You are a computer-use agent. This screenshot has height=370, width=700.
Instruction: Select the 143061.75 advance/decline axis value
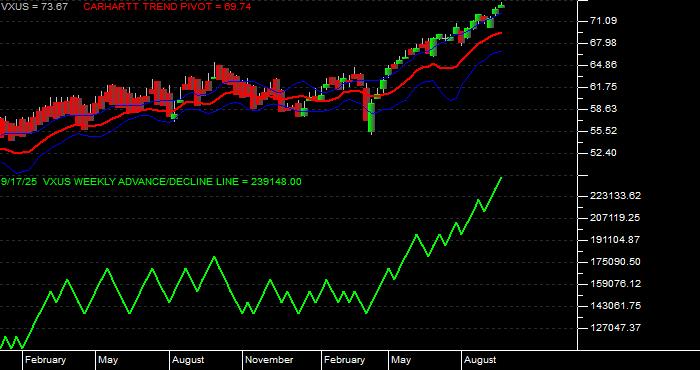point(615,306)
